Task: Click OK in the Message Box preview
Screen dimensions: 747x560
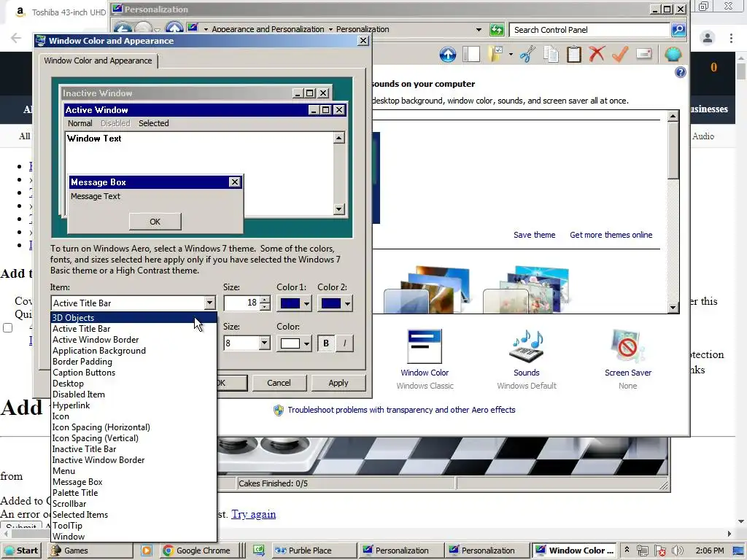Action: point(155,222)
